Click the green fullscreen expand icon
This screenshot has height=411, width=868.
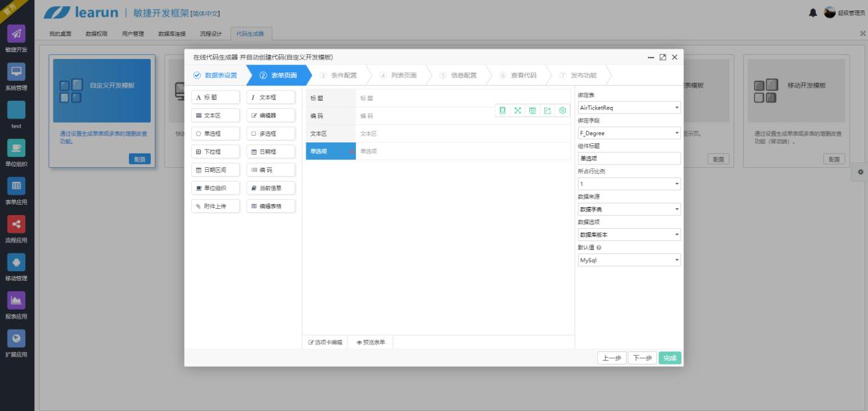[x=518, y=110]
